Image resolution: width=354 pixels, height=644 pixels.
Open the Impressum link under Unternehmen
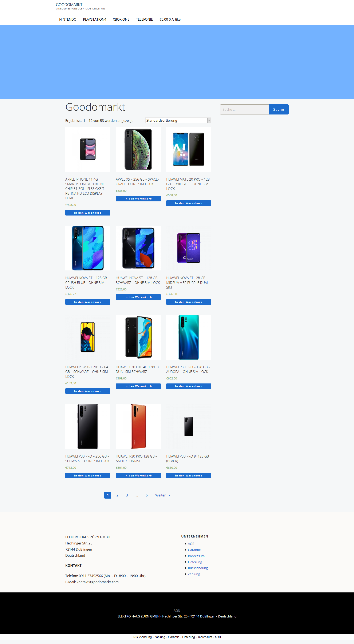click(x=196, y=556)
